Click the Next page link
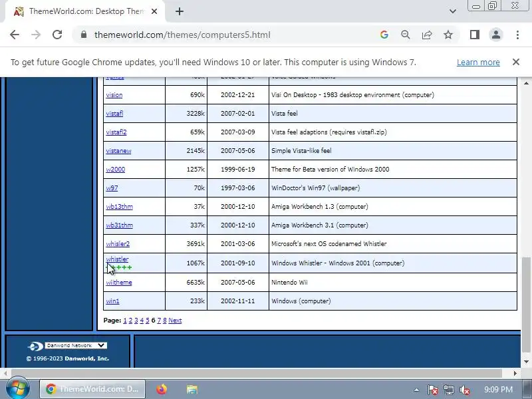 tap(175, 321)
